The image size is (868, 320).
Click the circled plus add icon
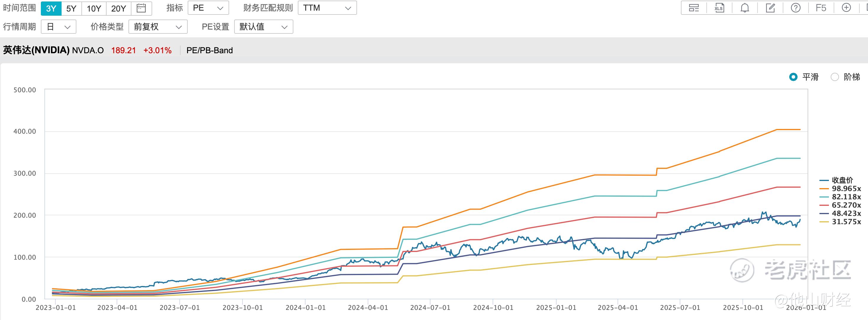click(846, 8)
